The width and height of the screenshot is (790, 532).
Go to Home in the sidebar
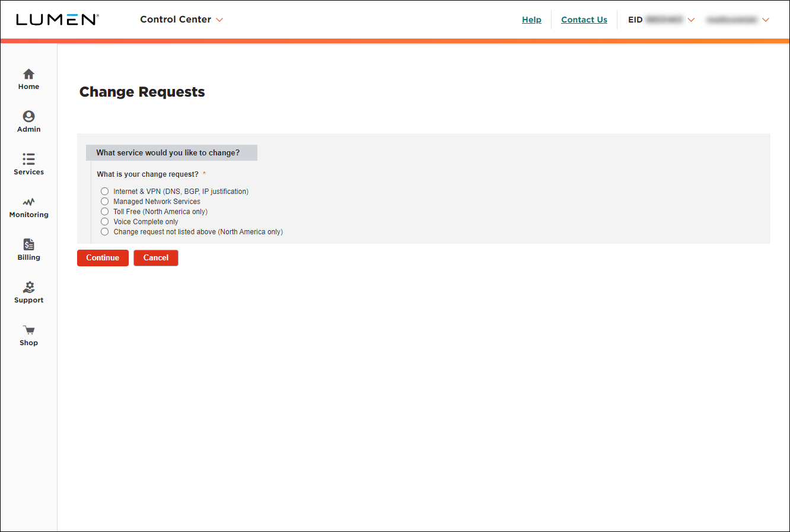(28, 79)
